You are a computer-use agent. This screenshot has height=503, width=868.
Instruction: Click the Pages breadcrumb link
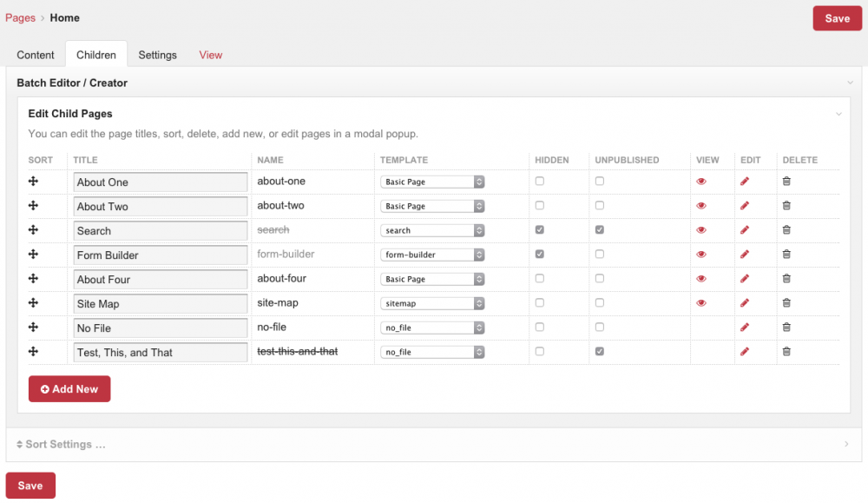click(x=20, y=17)
